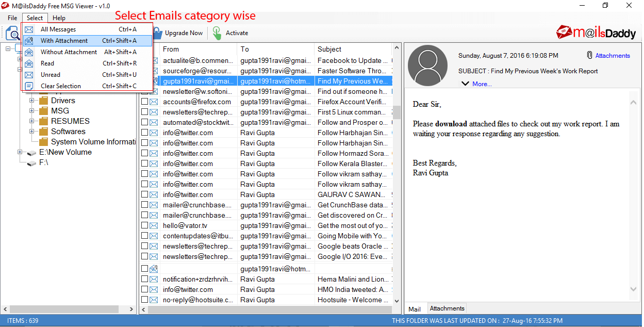
Task: Click the Upgrade Now shopping bag icon
Action: [157, 33]
